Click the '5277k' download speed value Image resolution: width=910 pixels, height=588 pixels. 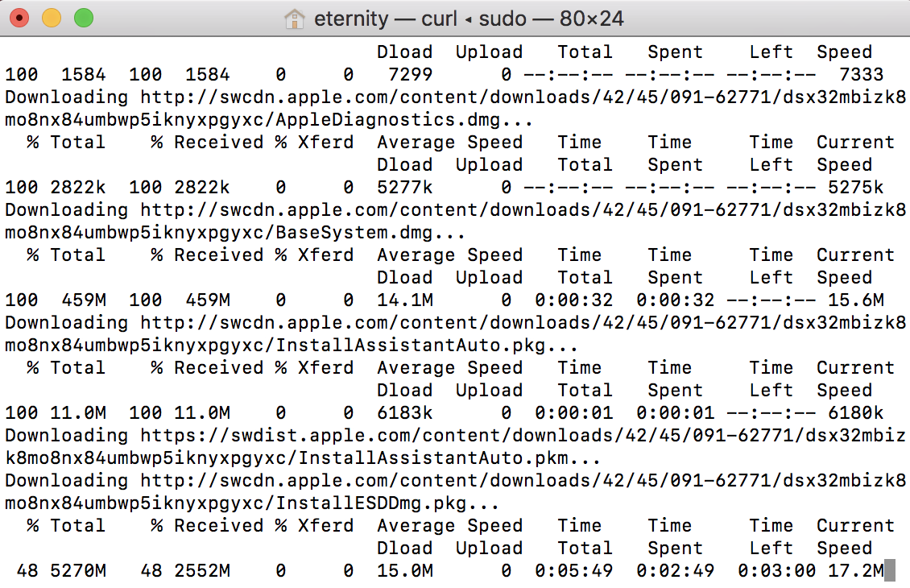click(405, 188)
